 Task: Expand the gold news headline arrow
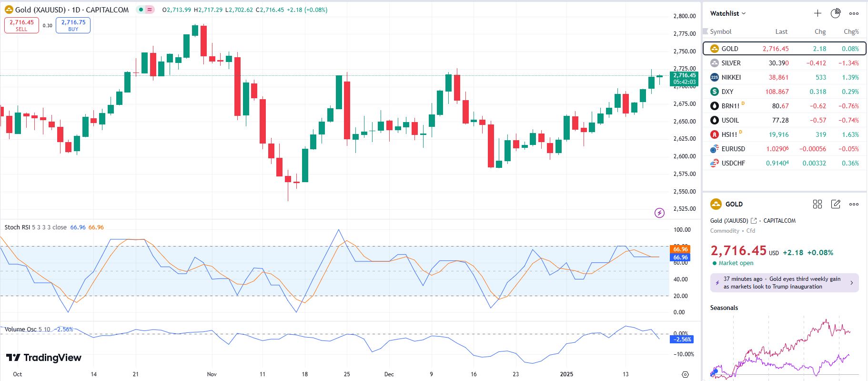tap(852, 283)
